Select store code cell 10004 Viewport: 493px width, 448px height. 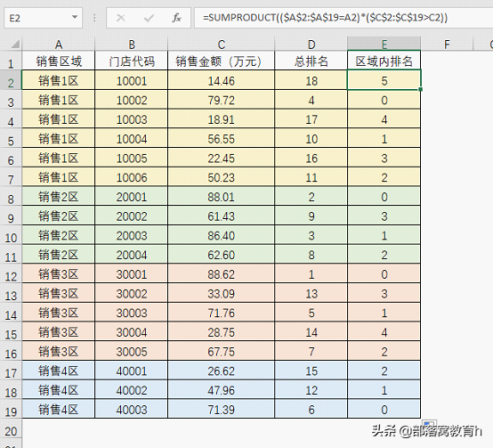point(132,139)
